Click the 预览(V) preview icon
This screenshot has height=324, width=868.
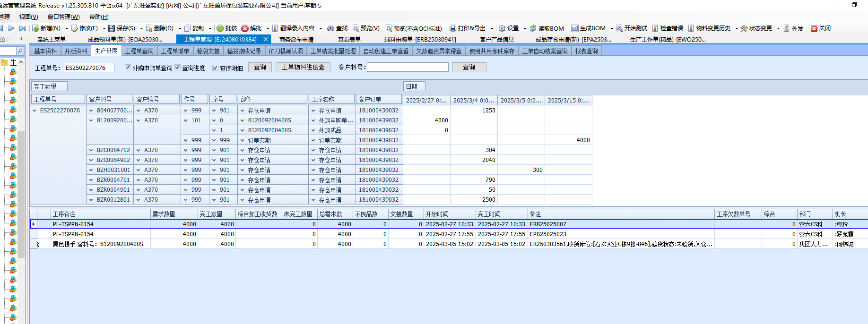(356, 28)
